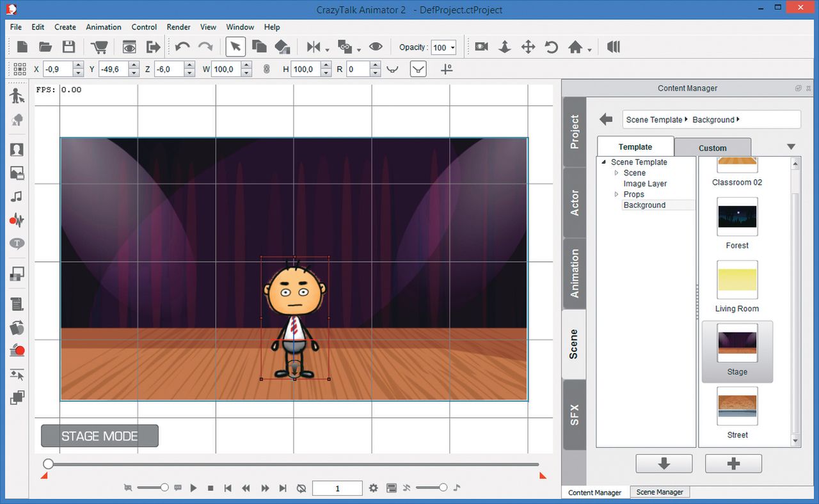
Task: Click the preview icon next to the cart
Action: pyautogui.click(x=129, y=47)
